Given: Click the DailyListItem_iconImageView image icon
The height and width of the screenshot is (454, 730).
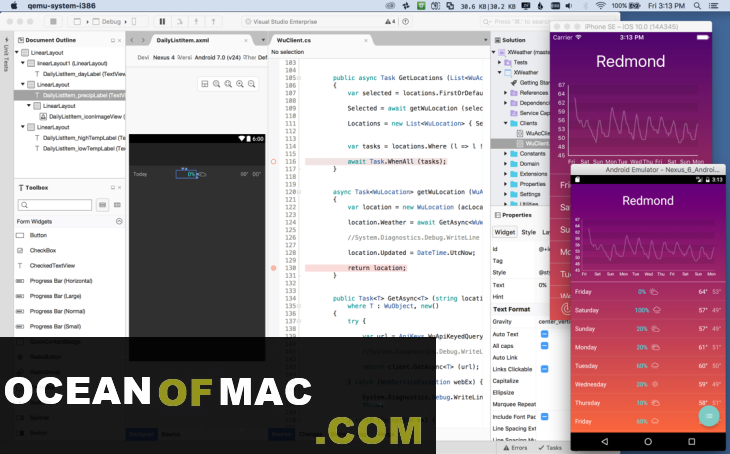Looking at the screenshot, I should 43,116.
